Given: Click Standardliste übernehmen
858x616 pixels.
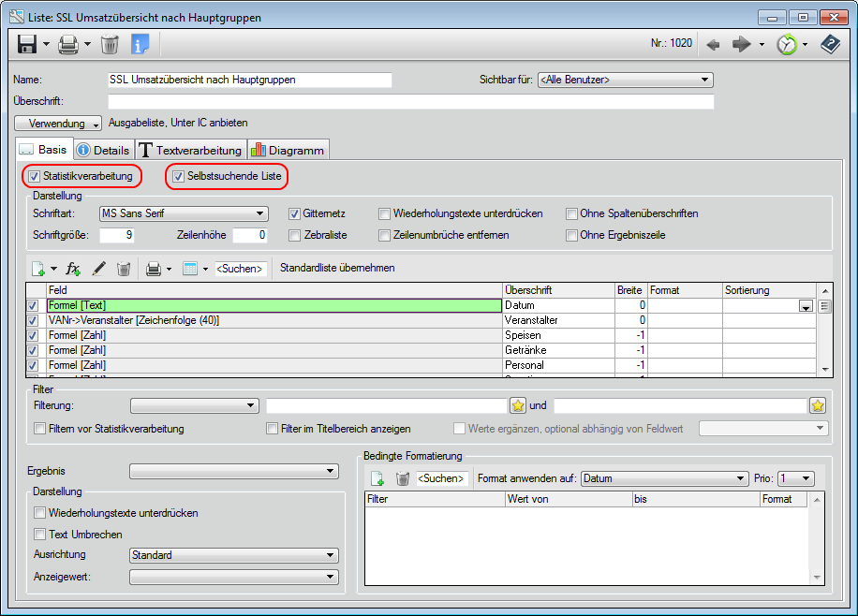Looking at the screenshot, I should pyautogui.click(x=337, y=268).
